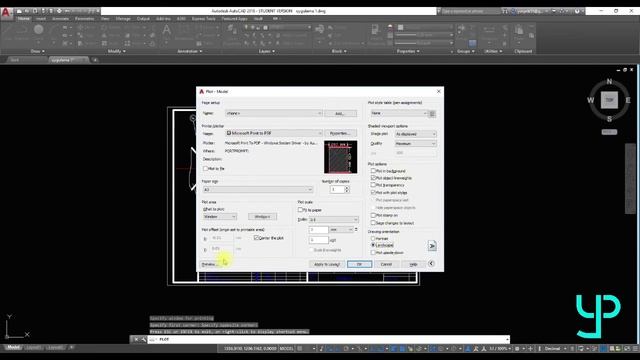
Task: Collapse the Plot dialog with the arrow icon
Action: pyautogui.click(x=431, y=264)
